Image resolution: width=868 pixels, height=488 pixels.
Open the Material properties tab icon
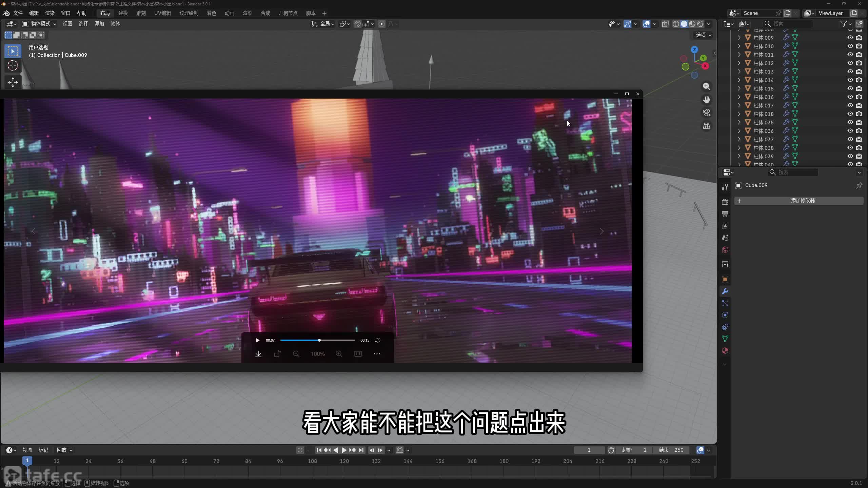coord(725,351)
